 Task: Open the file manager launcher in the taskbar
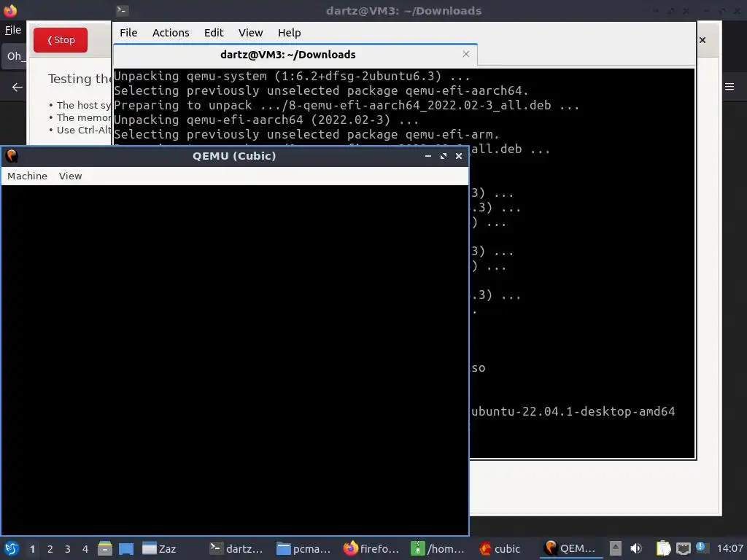[x=105, y=548]
